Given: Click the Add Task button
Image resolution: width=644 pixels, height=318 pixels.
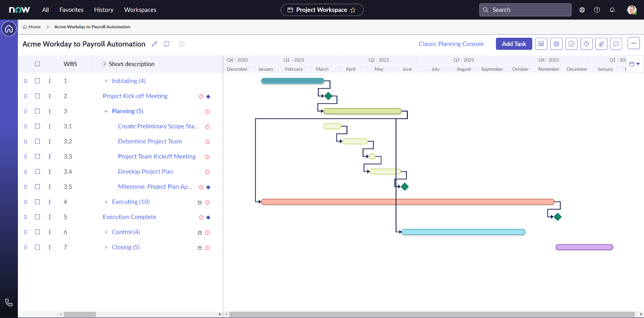Looking at the screenshot, I should [x=514, y=44].
